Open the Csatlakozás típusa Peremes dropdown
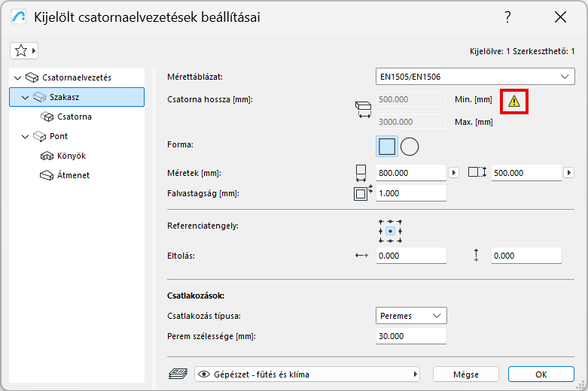 pos(411,316)
